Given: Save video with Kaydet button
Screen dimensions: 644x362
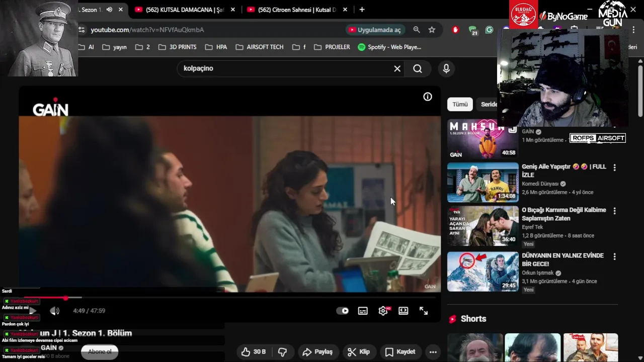Looking at the screenshot, I should (x=400, y=352).
